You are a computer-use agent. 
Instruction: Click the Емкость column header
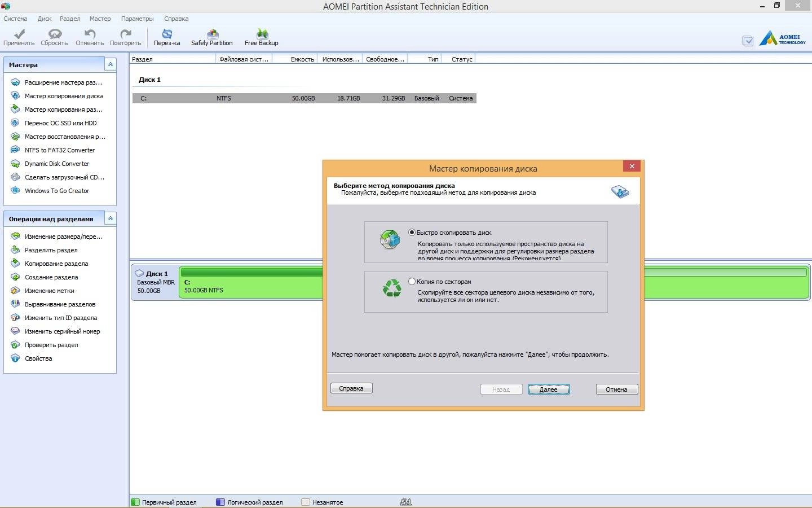click(x=295, y=59)
